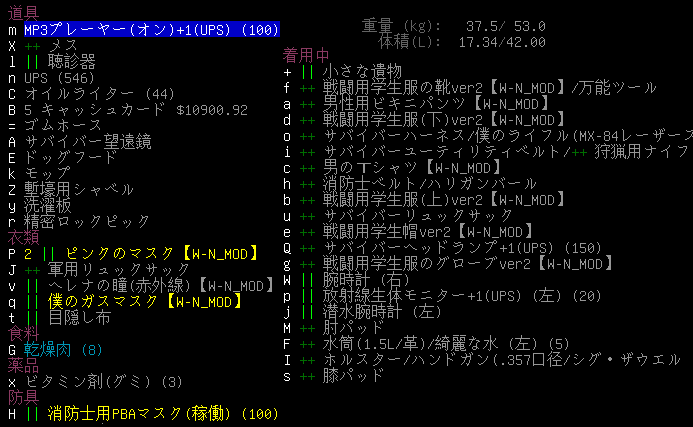The height and width of the screenshot is (427, 693).
Task: Select the highlighted MP3プレーヤー(オン) item
Action: click(150, 30)
